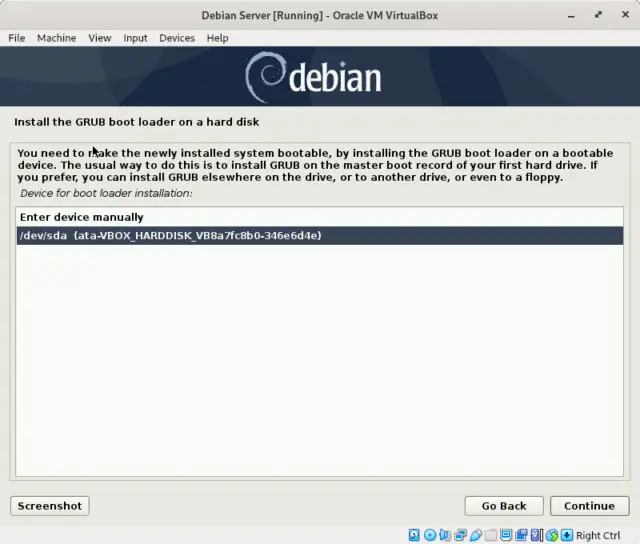Open the Machine menu
This screenshot has height=544, width=640.
(x=56, y=38)
